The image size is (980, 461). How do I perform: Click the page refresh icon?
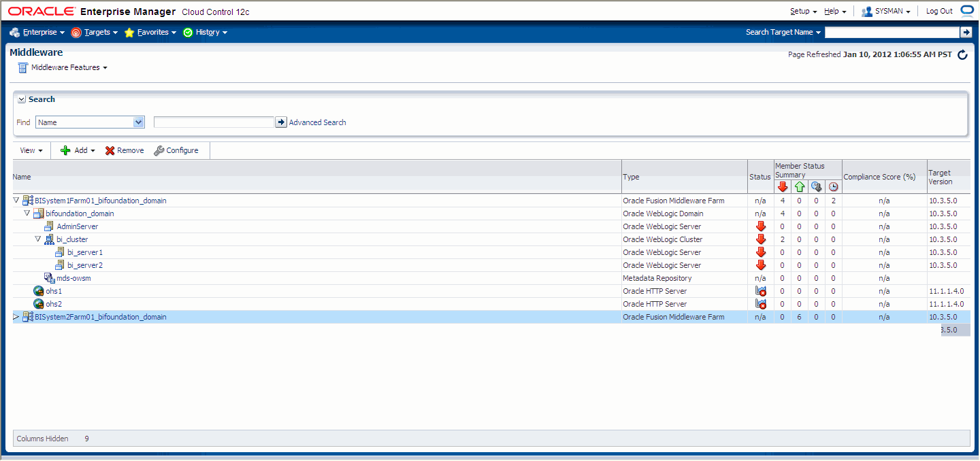click(x=962, y=55)
